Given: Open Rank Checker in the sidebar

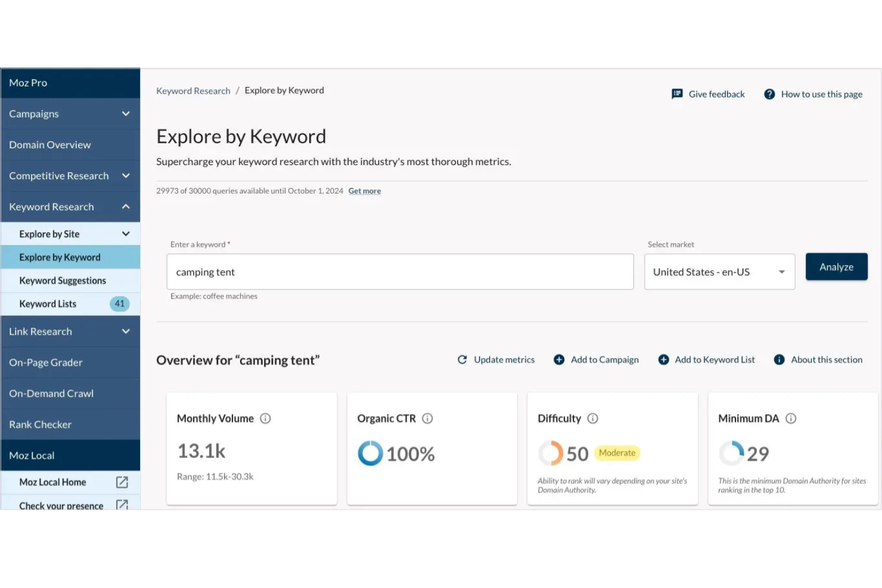Looking at the screenshot, I should tap(70, 424).
